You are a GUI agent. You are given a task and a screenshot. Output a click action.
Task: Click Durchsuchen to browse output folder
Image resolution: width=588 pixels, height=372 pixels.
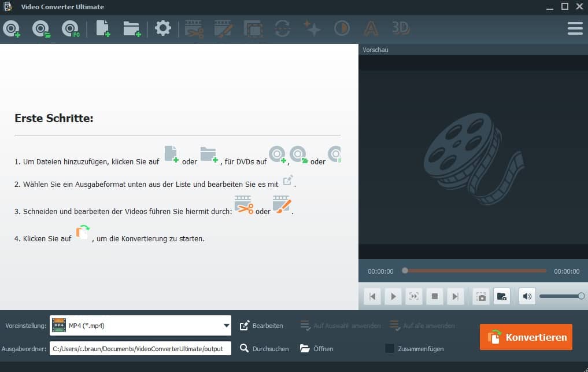click(264, 348)
